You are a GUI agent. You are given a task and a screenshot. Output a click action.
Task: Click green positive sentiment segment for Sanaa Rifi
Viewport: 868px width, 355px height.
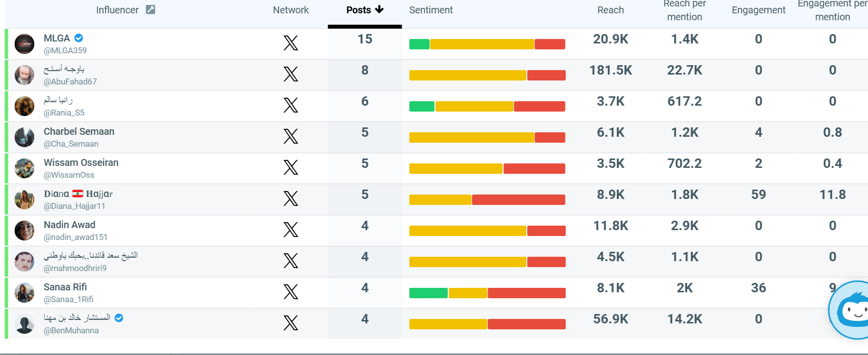(x=428, y=293)
